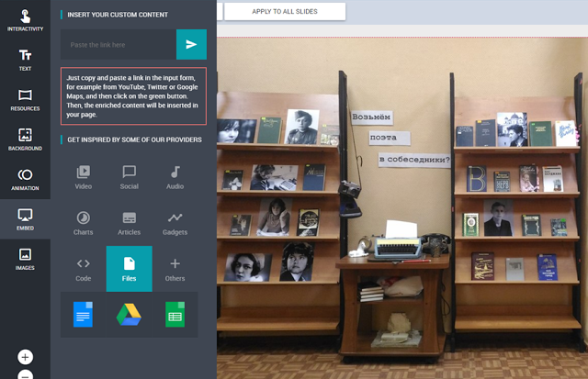Select the Charts provider category
588x379 pixels.
pyautogui.click(x=84, y=223)
